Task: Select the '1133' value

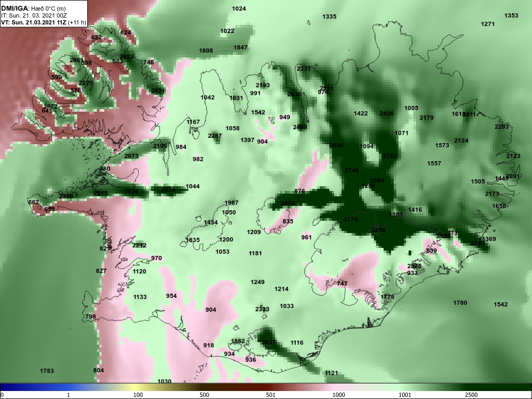Action: pyautogui.click(x=140, y=297)
